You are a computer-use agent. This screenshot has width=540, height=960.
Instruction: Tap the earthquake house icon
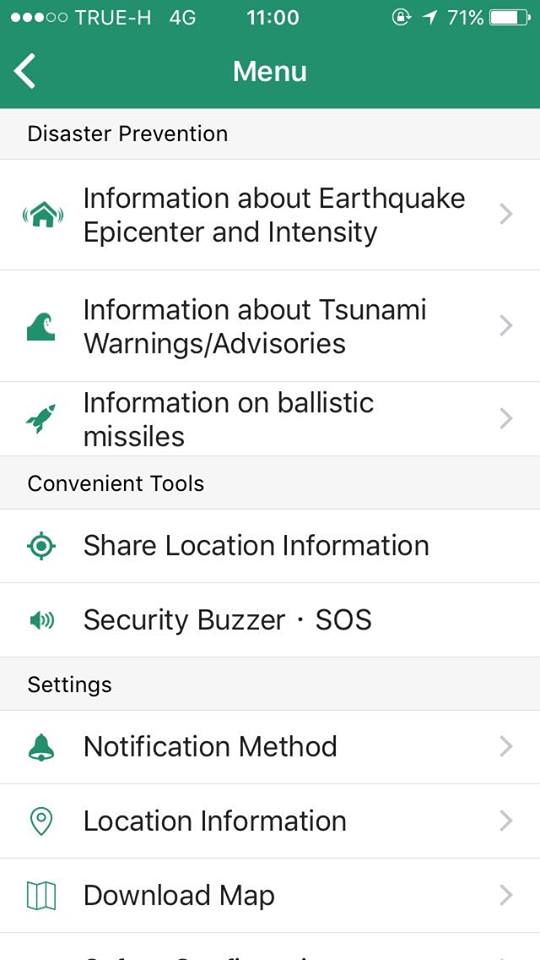click(42, 215)
